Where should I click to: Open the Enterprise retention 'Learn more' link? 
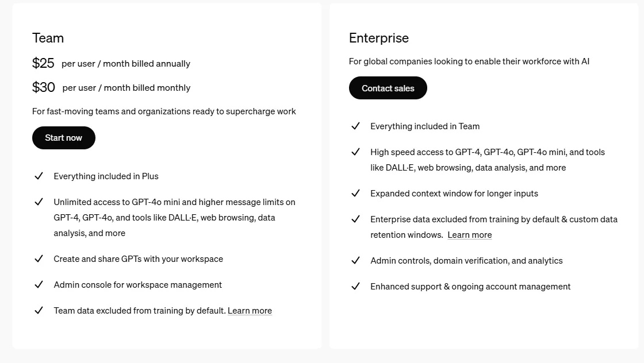pyautogui.click(x=469, y=234)
